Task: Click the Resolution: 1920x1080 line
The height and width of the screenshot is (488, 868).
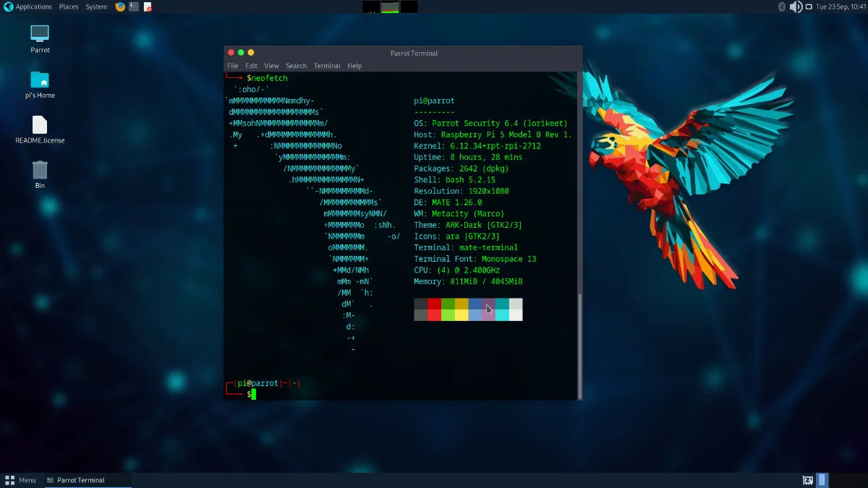Action: coord(461,192)
